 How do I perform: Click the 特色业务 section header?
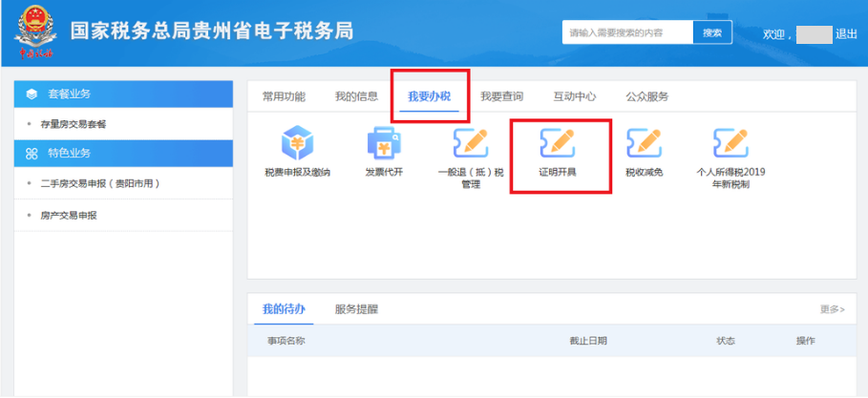(x=123, y=154)
